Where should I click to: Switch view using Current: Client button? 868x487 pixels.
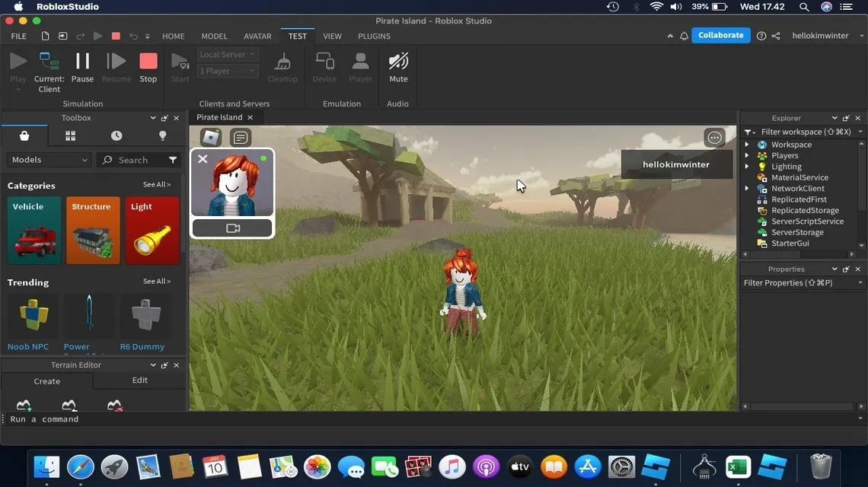click(49, 72)
